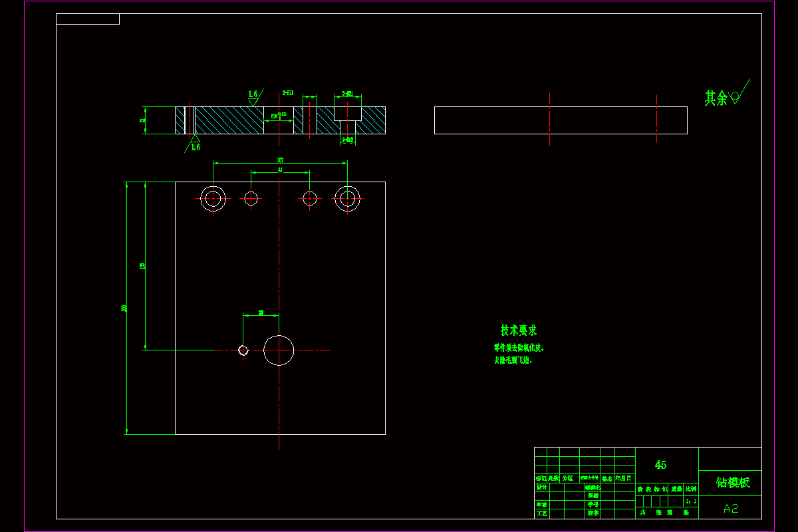Select the stepped counterbore in the section view
The width and height of the screenshot is (798, 532).
click(x=347, y=120)
